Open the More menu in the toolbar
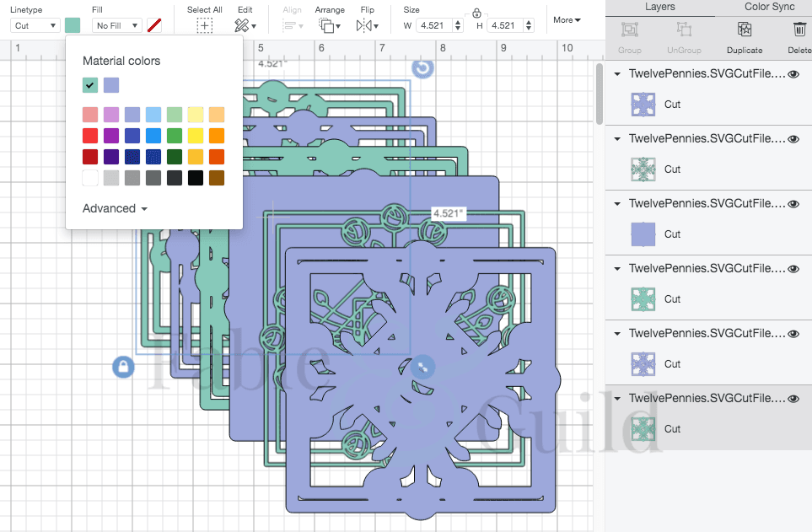 [x=565, y=19]
